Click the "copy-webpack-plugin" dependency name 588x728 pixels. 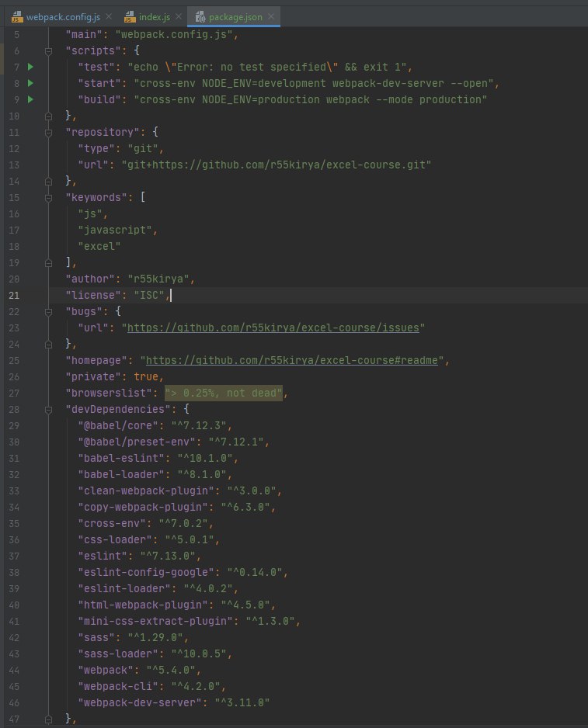pos(143,507)
